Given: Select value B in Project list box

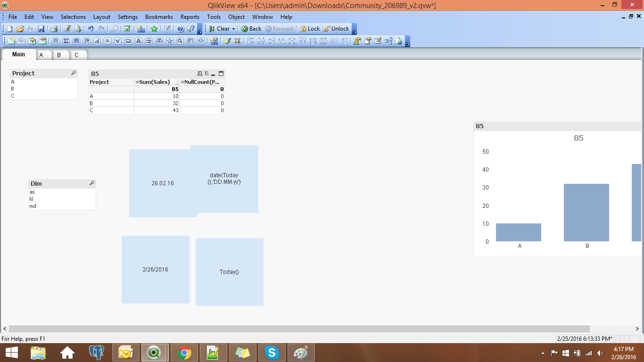Looking at the screenshot, I should pos(44,89).
